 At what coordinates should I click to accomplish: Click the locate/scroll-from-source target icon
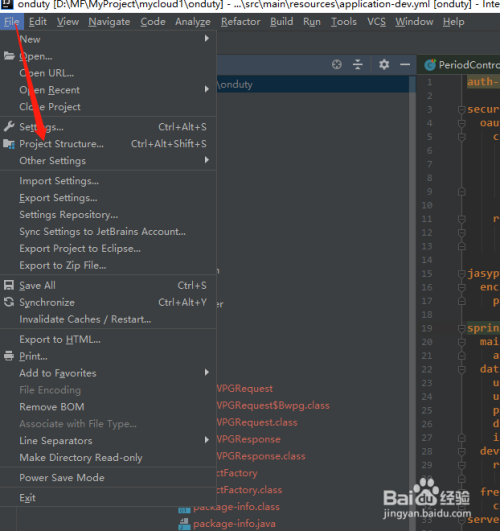(336, 64)
